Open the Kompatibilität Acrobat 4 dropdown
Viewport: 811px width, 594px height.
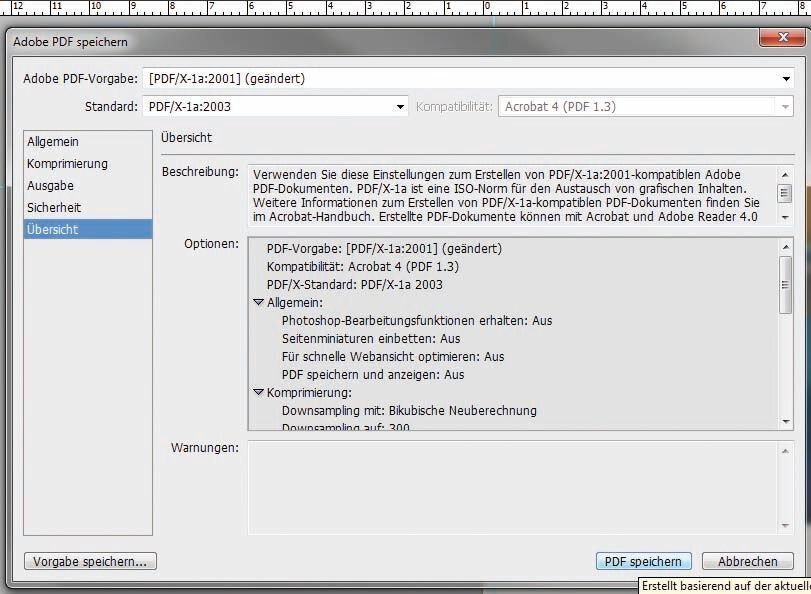coord(785,106)
